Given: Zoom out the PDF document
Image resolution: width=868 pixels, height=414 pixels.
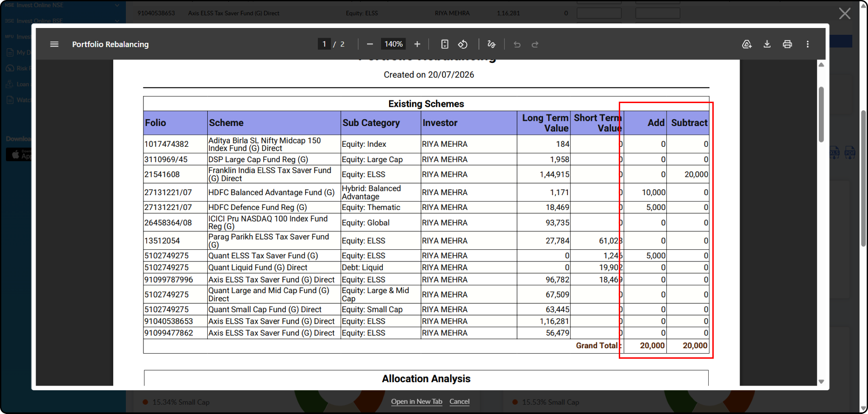Looking at the screenshot, I should click(370, 44).
